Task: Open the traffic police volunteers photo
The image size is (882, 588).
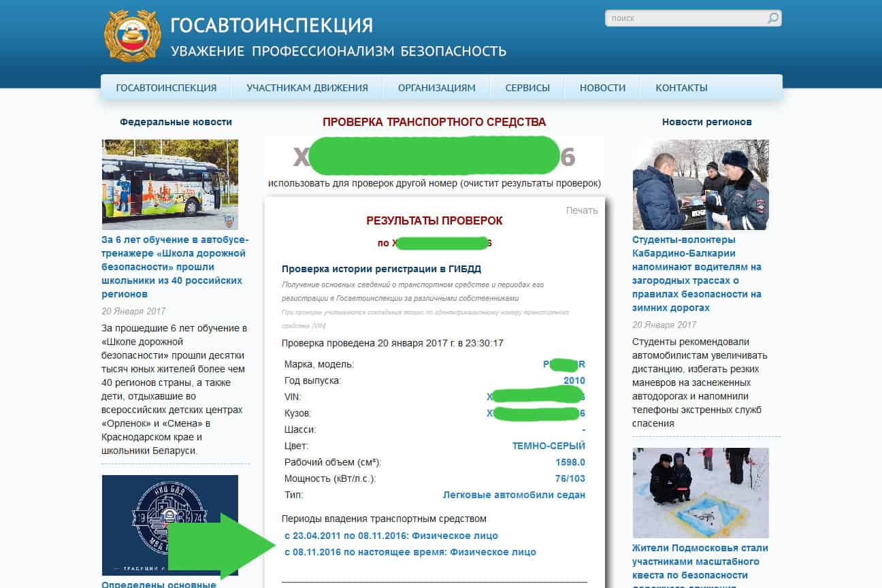Action: [x=700, y=184]
